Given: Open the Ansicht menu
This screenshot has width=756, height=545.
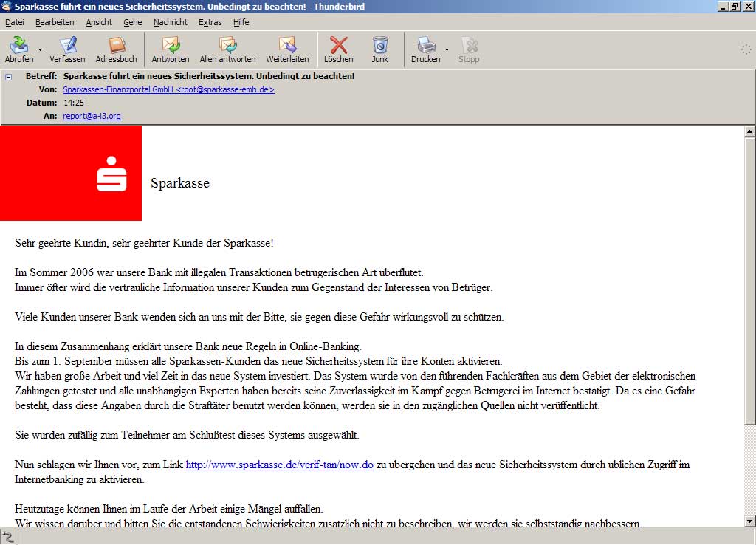Looking at the screenshot, I should (x=99, y=22).
